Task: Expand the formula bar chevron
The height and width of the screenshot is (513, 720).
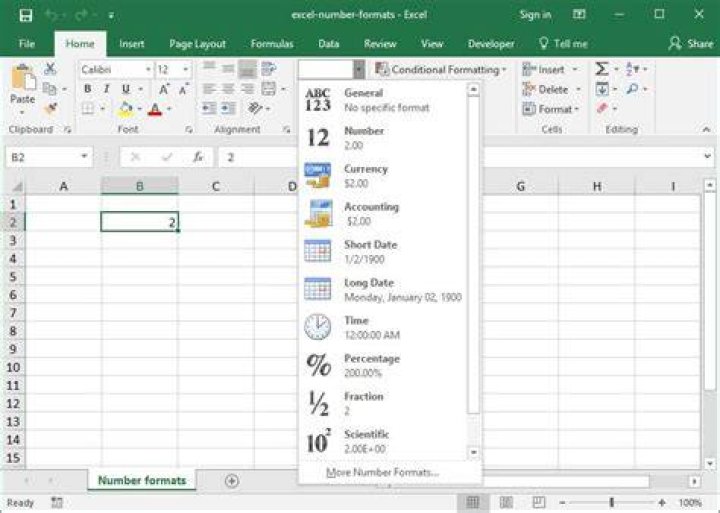Action: click(707, 157)
